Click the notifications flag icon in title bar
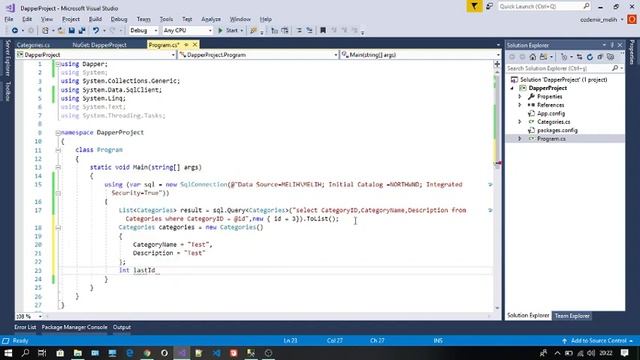The height and width of the screenshot is (360, 640). tap(474, 7)
